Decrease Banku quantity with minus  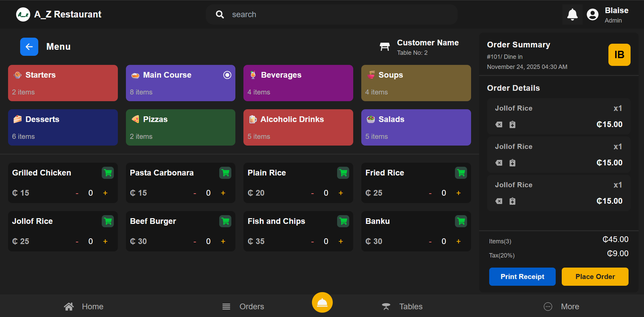(x=430, y=241)
